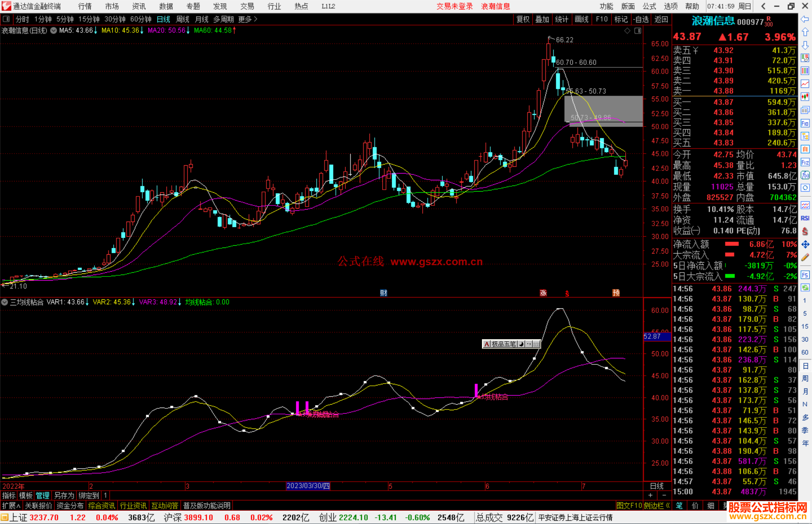Click the back arrow in right sidebar
The image size is (812, 524).
805,19
